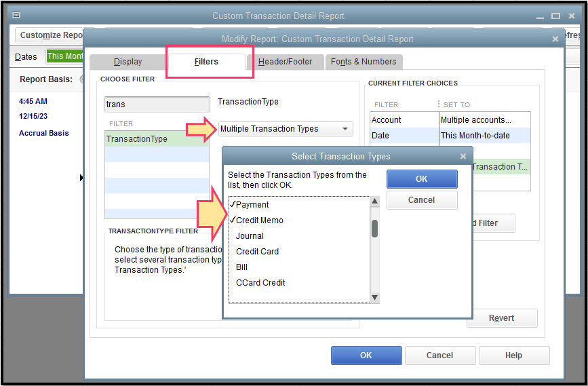Click OK in the Modify Report dialog

[366, 355]
